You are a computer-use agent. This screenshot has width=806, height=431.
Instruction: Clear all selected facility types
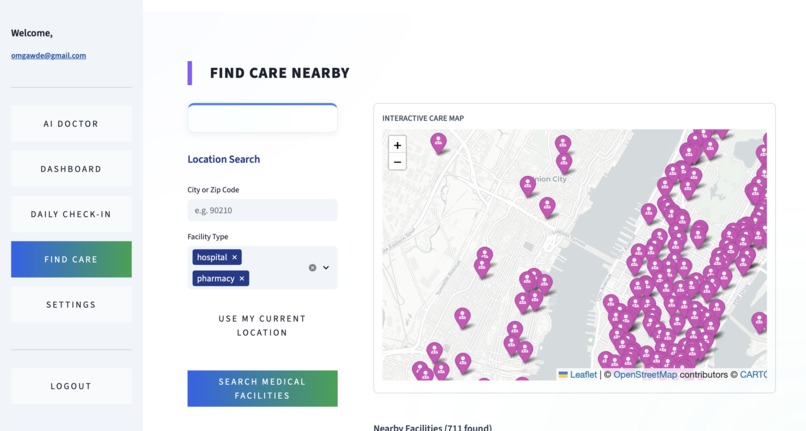312,267
